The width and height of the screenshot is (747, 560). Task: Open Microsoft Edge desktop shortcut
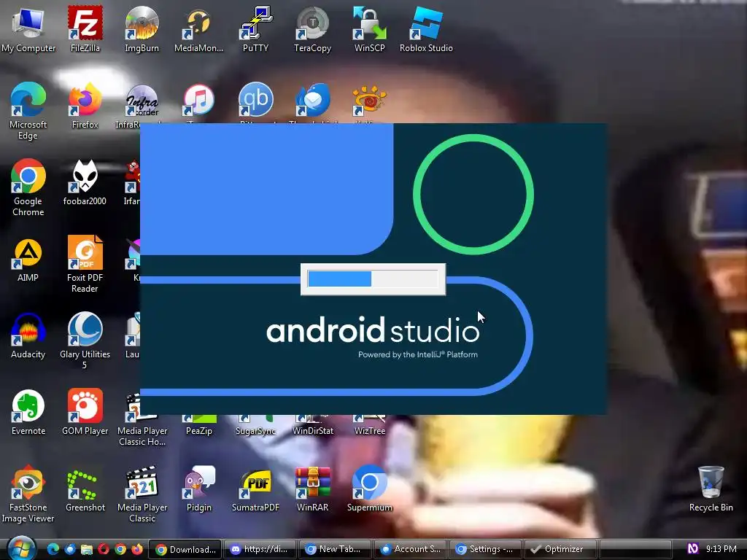click(x=28, y=111)
